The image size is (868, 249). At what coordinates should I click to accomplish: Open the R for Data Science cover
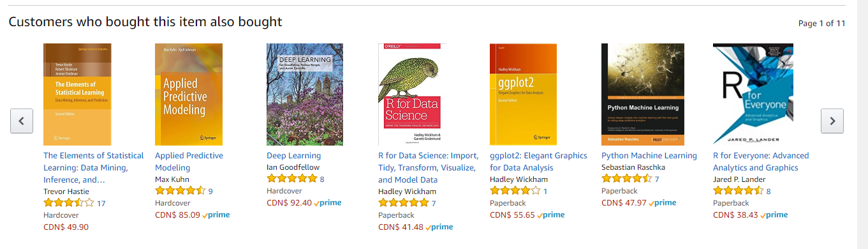click(413, 94)
